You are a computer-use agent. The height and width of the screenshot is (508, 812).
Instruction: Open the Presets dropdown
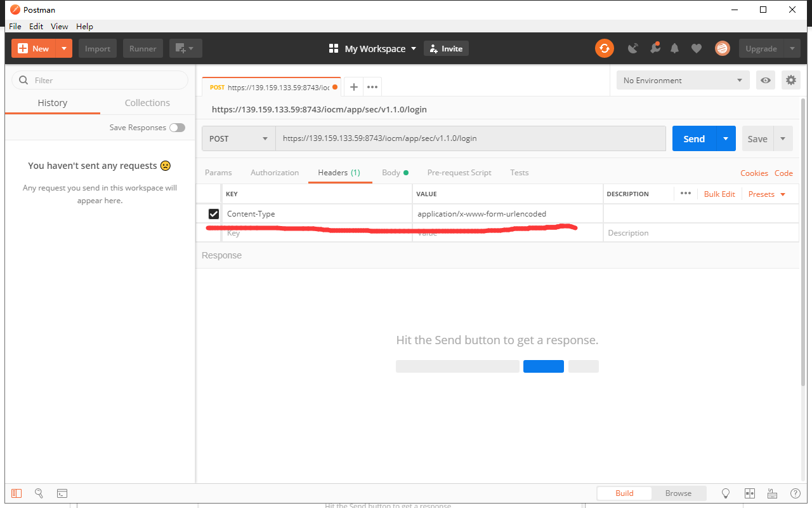(x=767, y=194)
